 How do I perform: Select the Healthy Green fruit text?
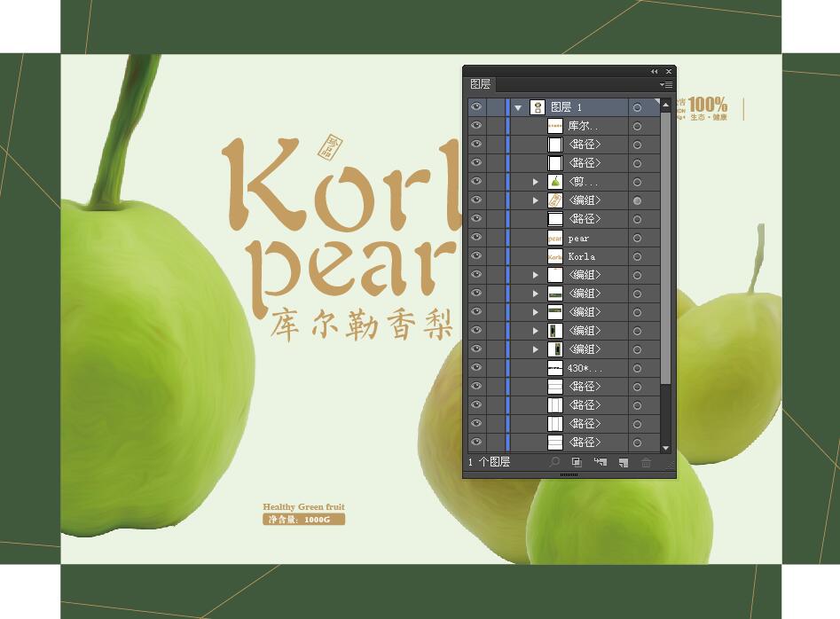click(303, 506)
